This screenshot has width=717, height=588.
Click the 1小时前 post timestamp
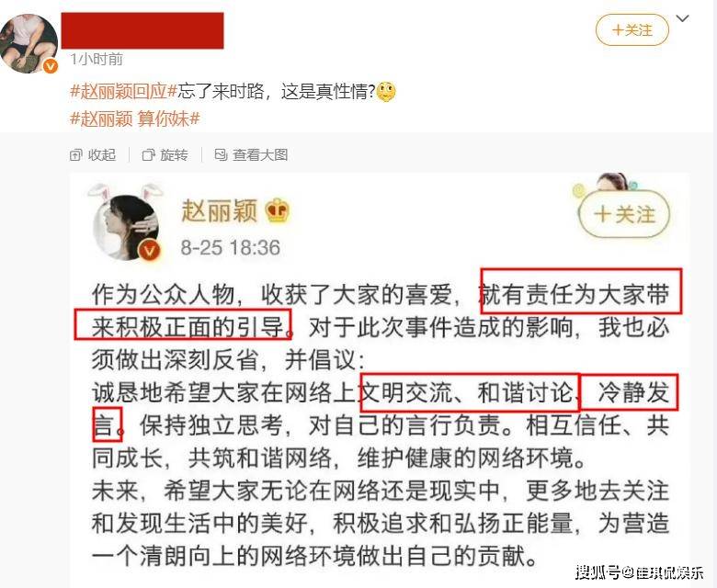(97, 59)
